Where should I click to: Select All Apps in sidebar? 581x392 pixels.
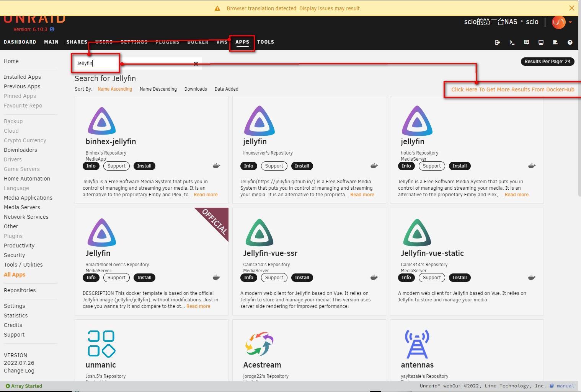coord(15,275)
